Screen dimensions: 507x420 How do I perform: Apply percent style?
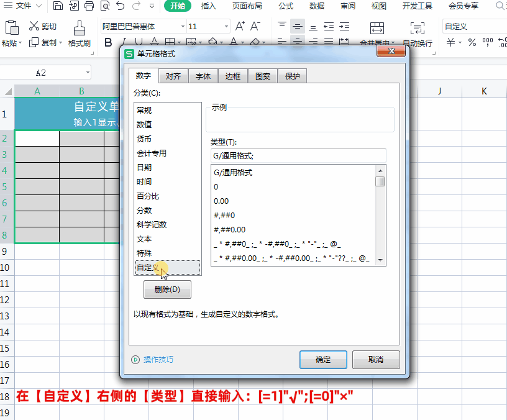click(472, 42)
